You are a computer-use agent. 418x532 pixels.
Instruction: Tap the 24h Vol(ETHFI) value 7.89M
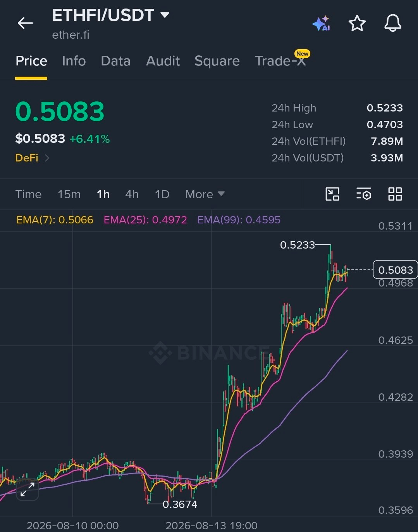[x=387, y=141]
